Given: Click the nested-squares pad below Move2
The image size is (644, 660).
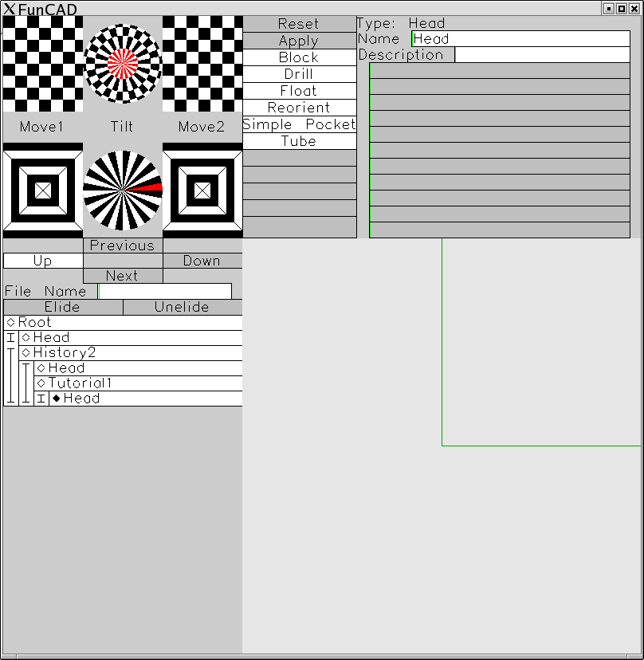Looking at the screenshot, I should click(x=202, y=191).
